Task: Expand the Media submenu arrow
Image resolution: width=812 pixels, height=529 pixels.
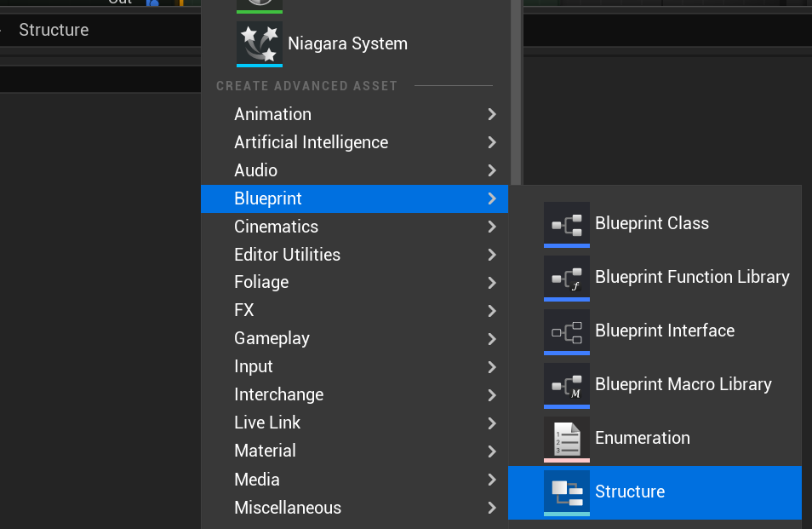Action: (492, 480)
